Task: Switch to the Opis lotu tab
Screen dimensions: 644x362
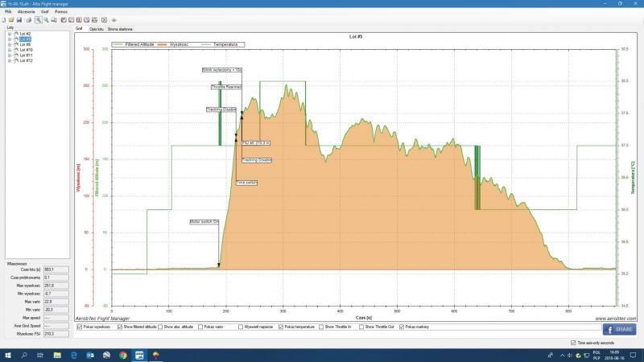Action: [x=97, y=28]
